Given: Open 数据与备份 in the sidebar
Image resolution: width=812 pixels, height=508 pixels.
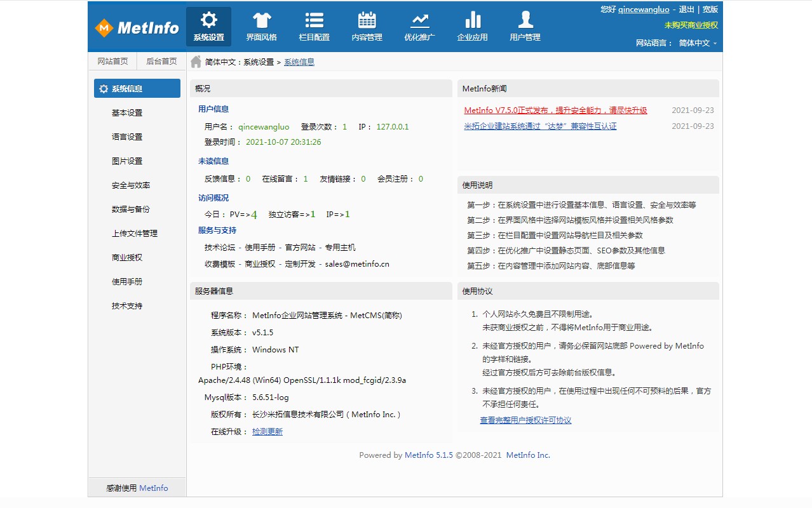Looking at the screenshot, I should 131,210.
